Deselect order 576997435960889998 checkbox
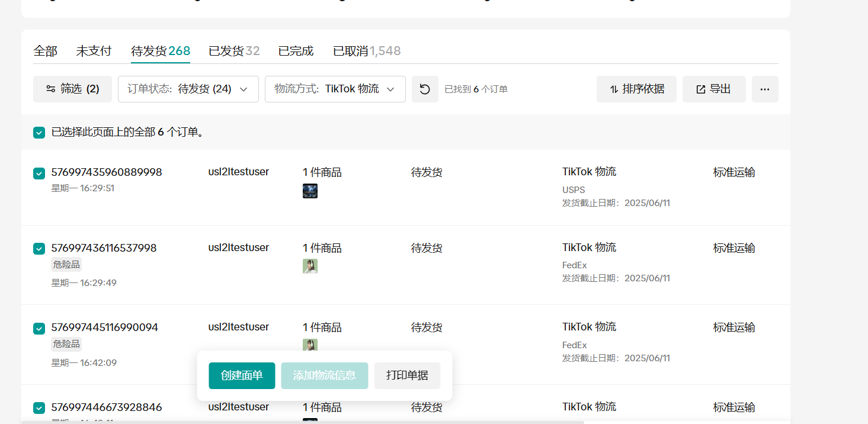 pyautogui.click(x=39, y=173)
